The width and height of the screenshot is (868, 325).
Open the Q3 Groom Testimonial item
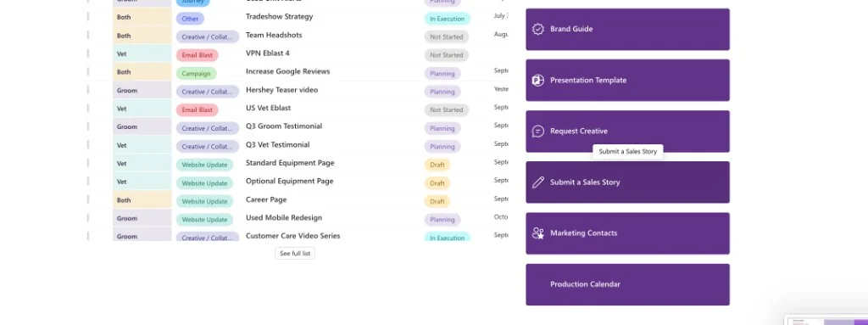click(x=284, y=126)
